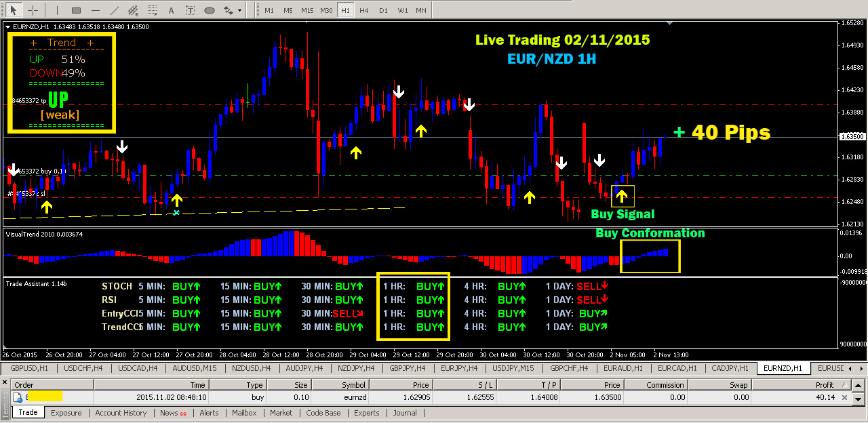Sort orders by Commission column header
The height and width of the screenshot is (423, 868).
658,385
